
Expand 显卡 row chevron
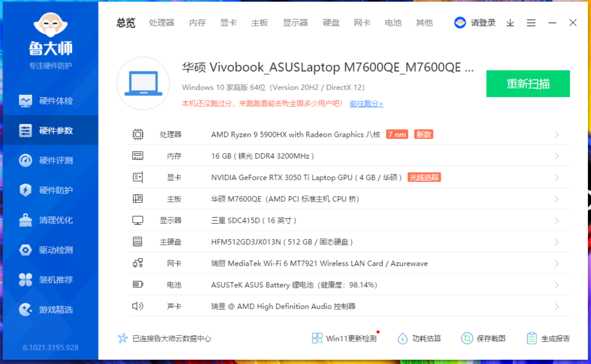(557, 178)
